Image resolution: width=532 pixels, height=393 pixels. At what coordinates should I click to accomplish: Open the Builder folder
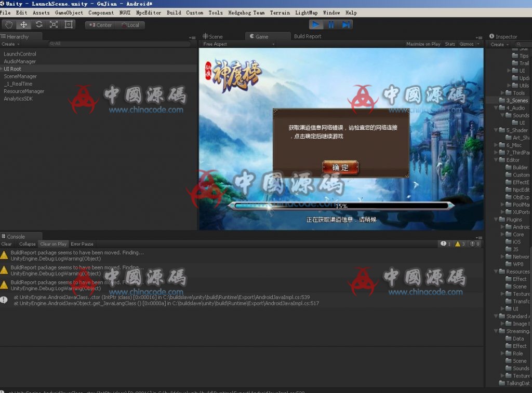[x=516, y=168]
